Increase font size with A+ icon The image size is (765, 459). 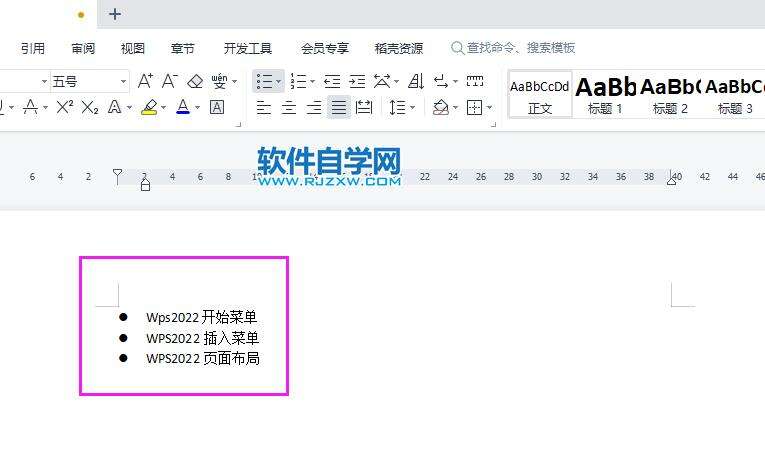pos(145,81)
